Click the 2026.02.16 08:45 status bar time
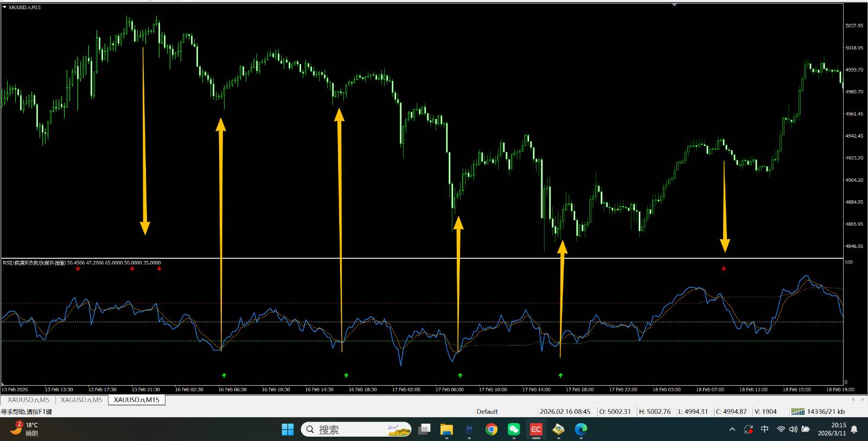The width and height of the screenshot is (868, 441). click(565, 412)
